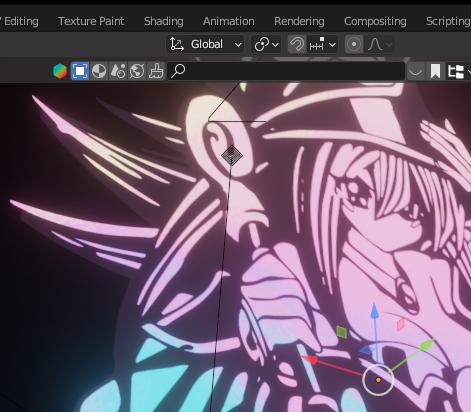
Task: Open the proportional editing falloff dropdown
Action: (380, 44)
